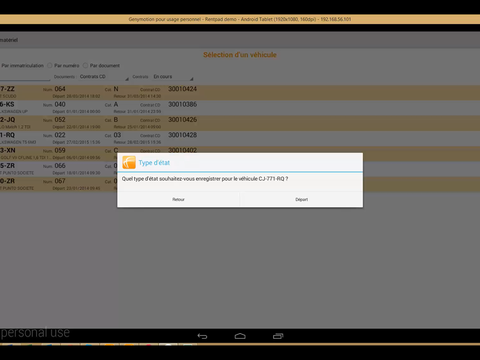Click category A in the 040 row

click(116, 104)
